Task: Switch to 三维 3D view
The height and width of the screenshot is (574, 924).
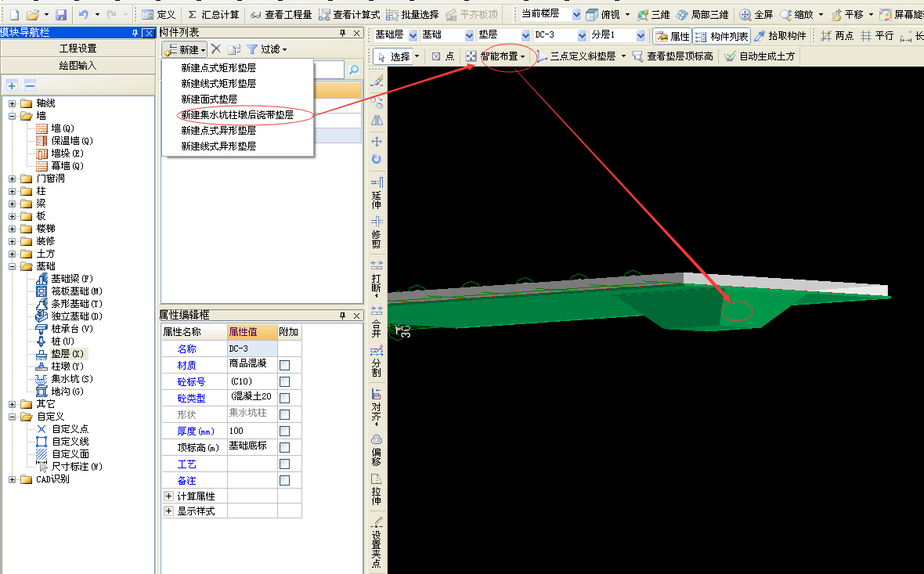Action: [653, 14]
